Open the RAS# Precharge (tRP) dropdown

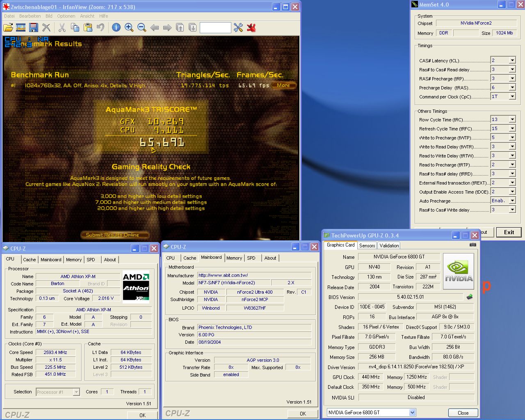pyautogui.click(x=512, y=78)
